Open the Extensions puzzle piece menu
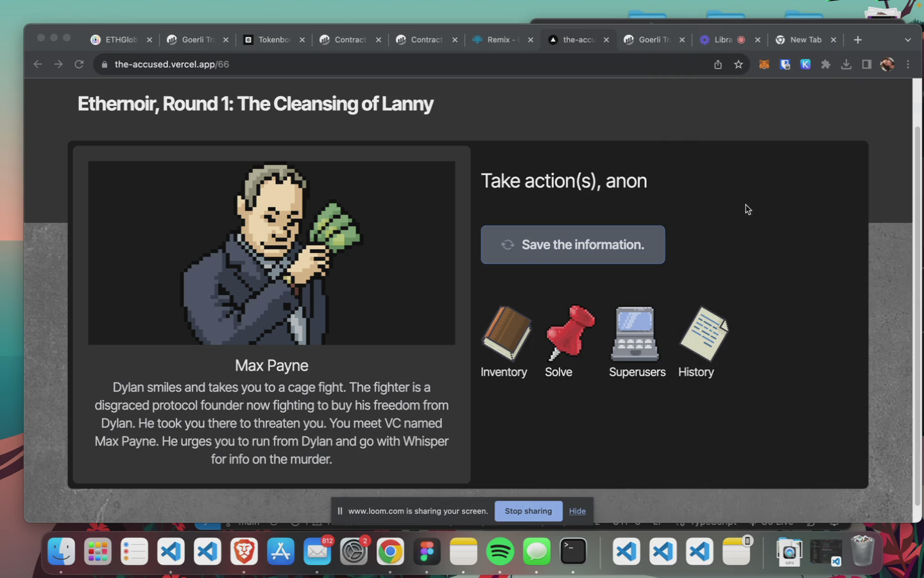 (x=826, y=64)
